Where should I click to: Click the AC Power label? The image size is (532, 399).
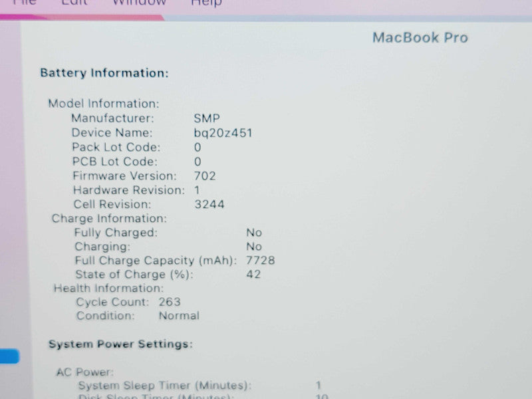[84, 372]
